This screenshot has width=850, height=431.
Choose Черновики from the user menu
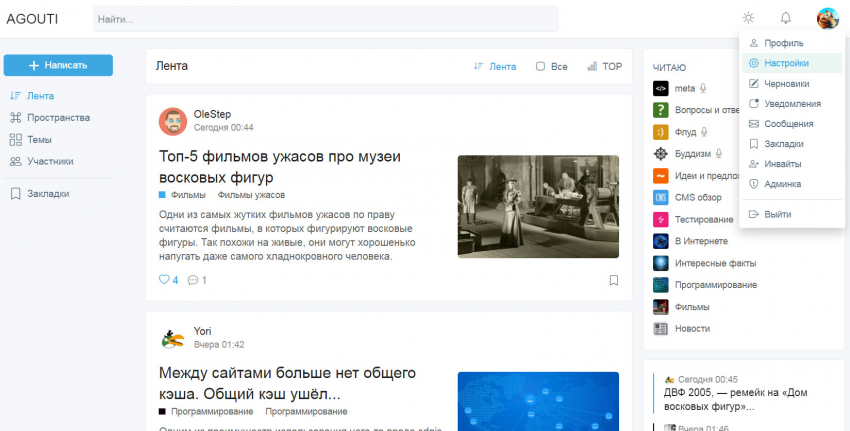(x=792, y=83)
